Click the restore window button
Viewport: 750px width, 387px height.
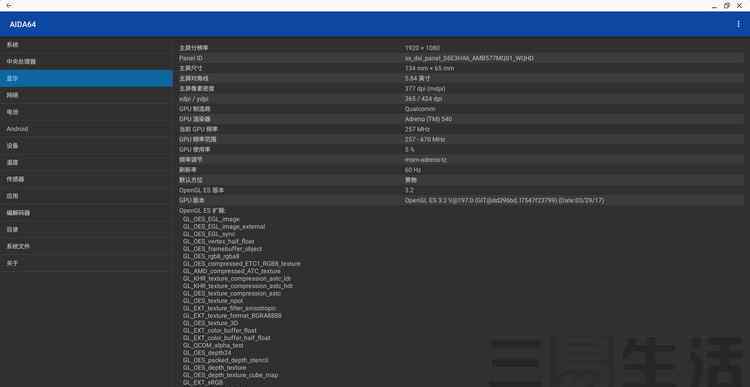pyautogui.click(x=727, y=5)
